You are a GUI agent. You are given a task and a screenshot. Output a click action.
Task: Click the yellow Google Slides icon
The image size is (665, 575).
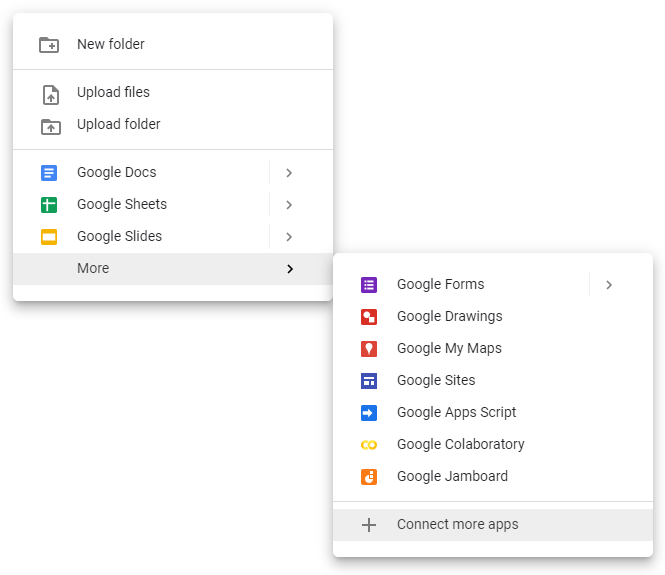tap(49, 237)
